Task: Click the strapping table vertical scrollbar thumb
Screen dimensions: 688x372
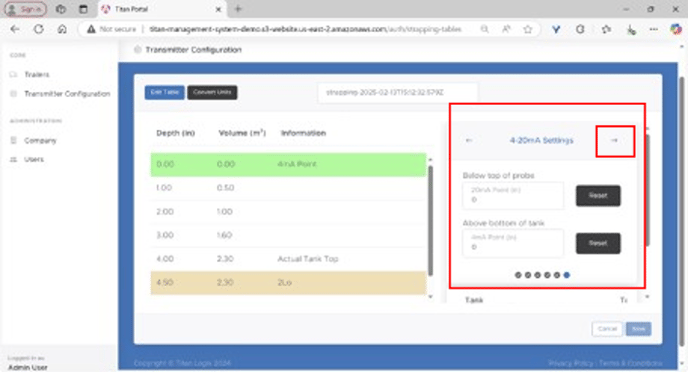Action: tap(430, 220)
